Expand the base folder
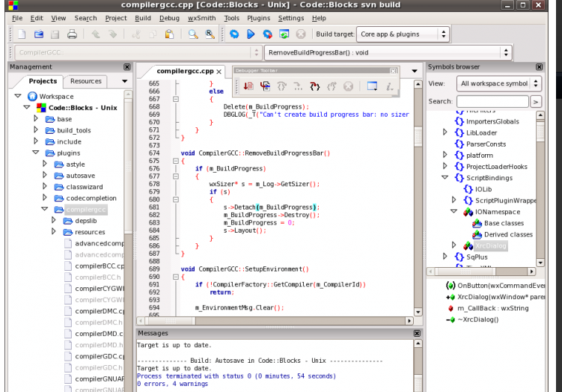 click(35, 118)
